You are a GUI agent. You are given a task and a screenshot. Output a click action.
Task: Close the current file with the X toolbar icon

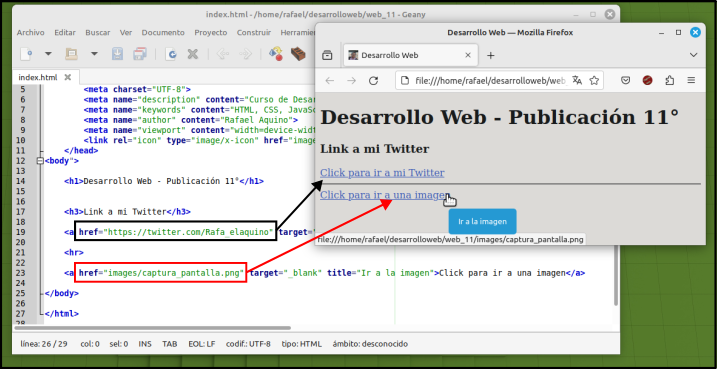193,54
